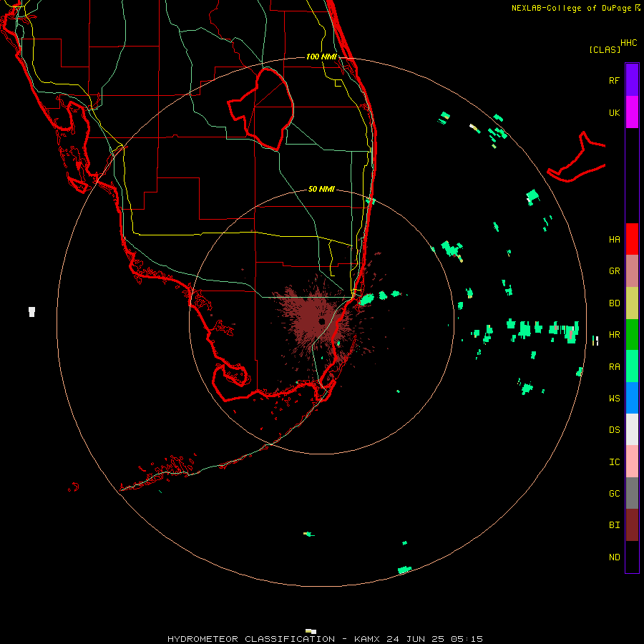Viewport: 644px width, 644px height.
Task: Click the BI brown legend swatch
Action: point(632,525)
